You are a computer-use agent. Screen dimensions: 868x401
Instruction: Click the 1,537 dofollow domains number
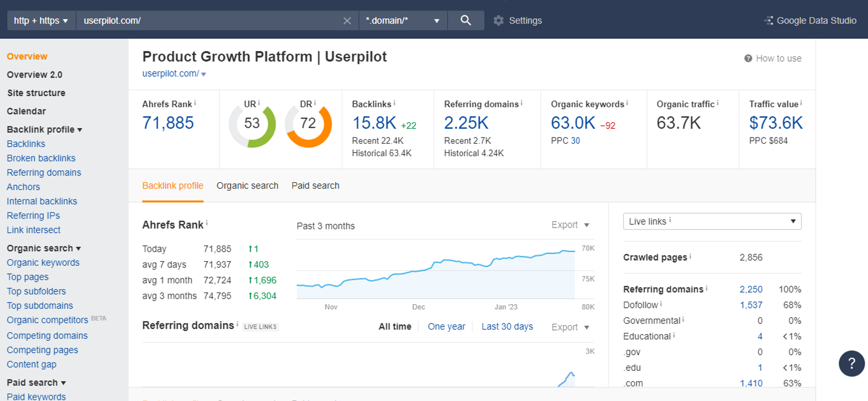pyautogui.click(x=751, y=305)
